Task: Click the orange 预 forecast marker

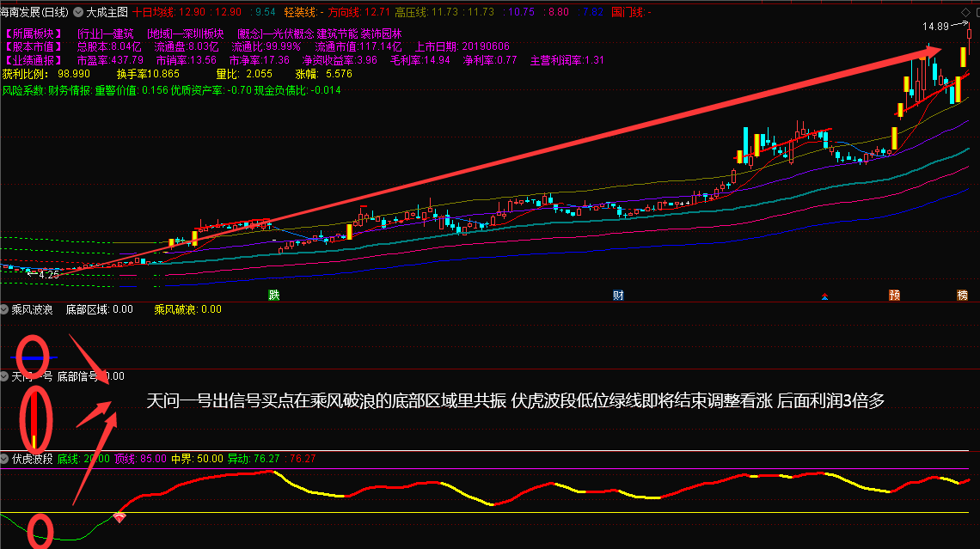Action: tap(895, 295)
